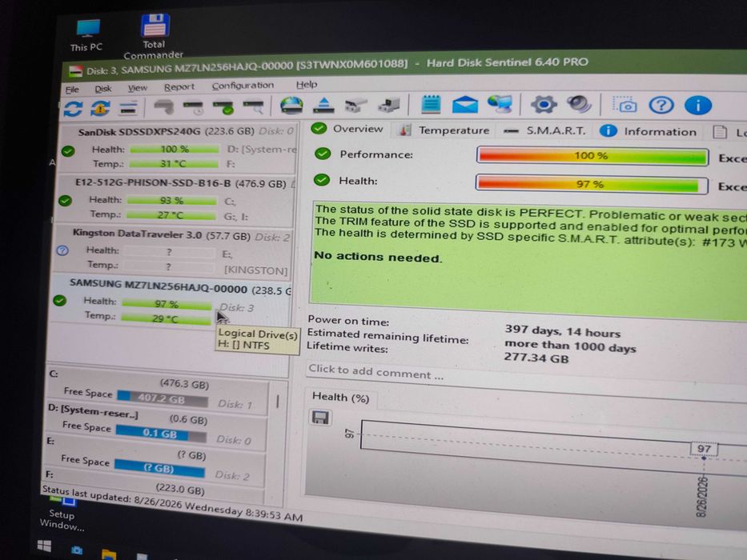Click 'more than 1000 days' lifetime value
The width and height of the screenshot is (747, 560).
click(x=570, y=346)
